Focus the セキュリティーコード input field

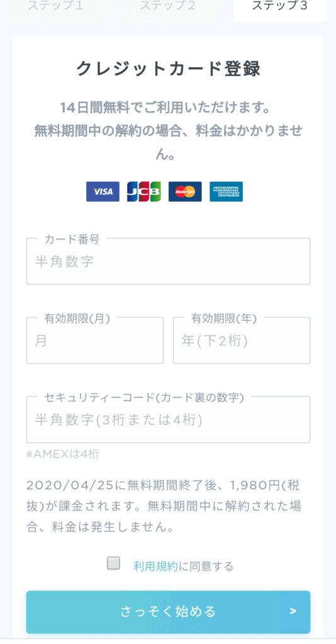click(x=168, y=419)
